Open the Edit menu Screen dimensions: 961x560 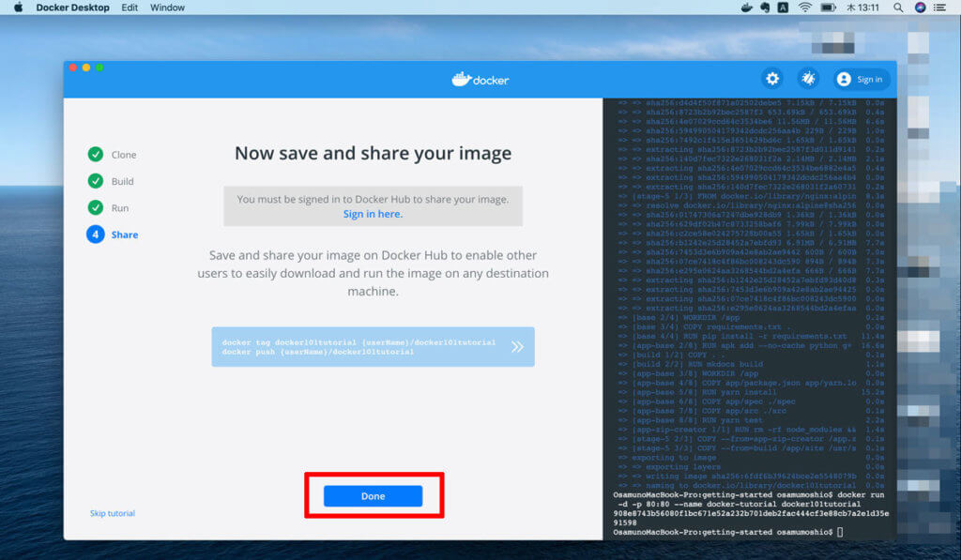[130, 8]
